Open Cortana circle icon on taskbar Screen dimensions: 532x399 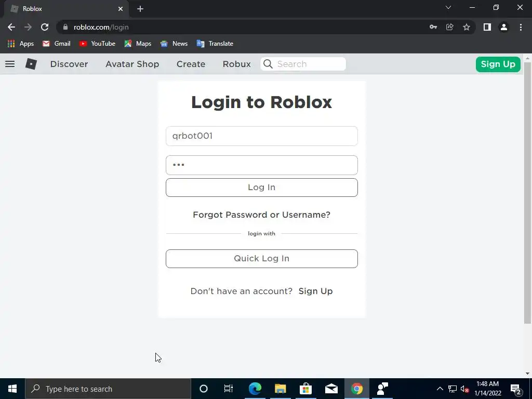click(x=204, y=389)
